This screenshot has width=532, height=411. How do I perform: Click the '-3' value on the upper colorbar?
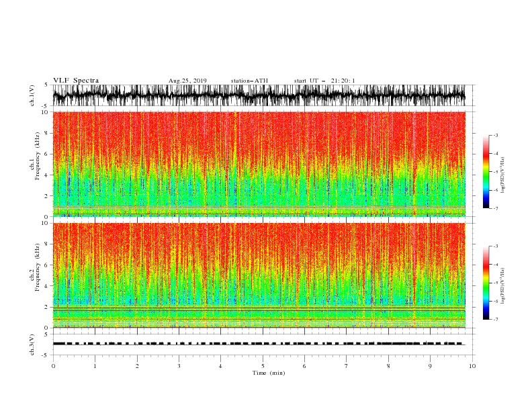point(496,135)
